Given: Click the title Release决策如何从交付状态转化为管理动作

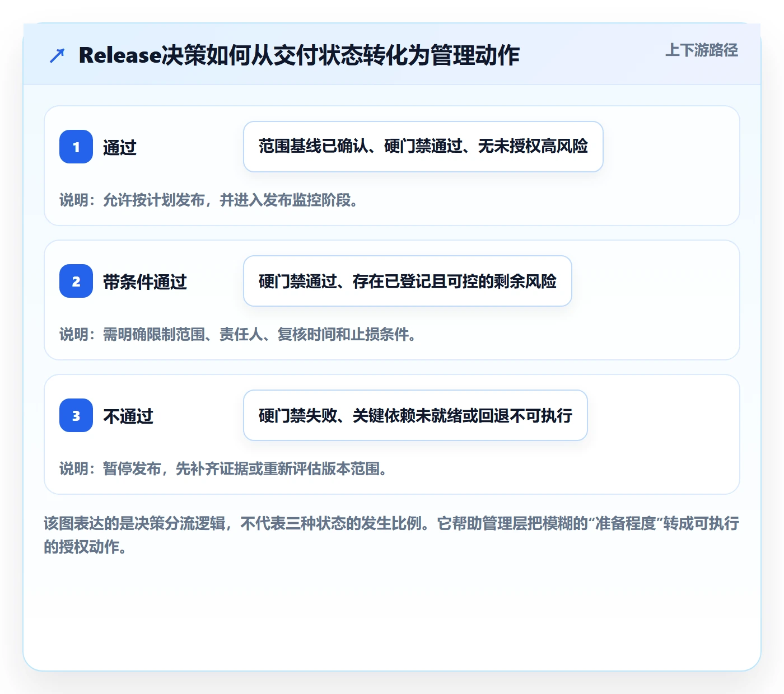Looking at the screenshot, I should pos(299,55).
